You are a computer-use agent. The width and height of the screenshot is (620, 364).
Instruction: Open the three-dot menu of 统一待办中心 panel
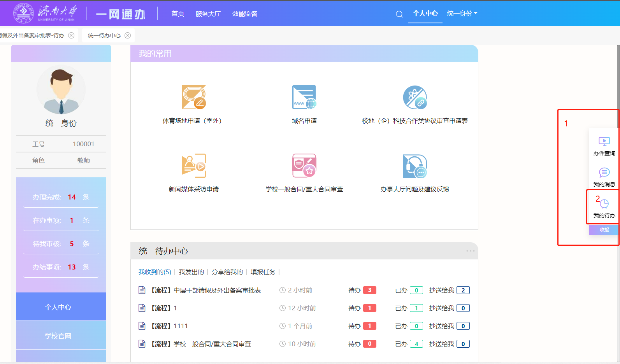tap(470, 251)
